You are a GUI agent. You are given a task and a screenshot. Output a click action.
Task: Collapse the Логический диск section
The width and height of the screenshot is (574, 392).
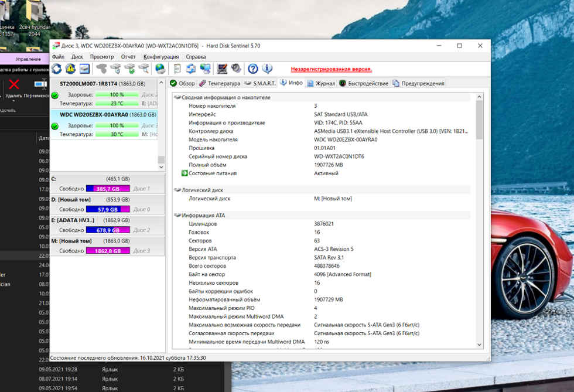177,190
